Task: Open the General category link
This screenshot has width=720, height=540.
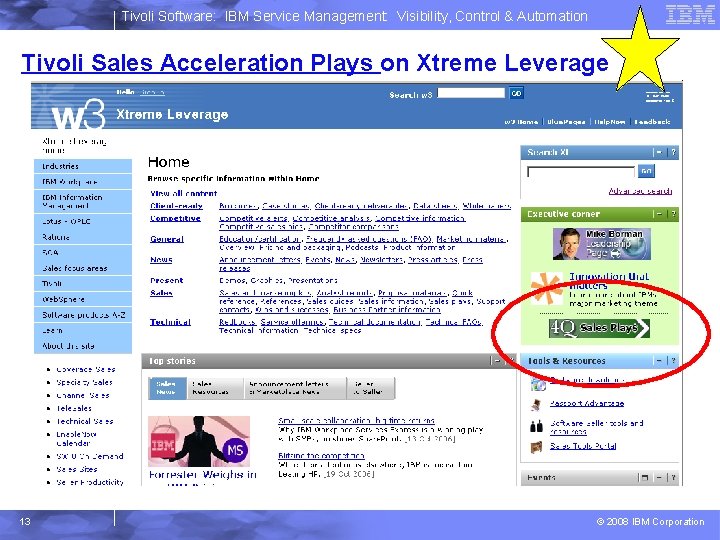Action: click(x=167, y=239)
